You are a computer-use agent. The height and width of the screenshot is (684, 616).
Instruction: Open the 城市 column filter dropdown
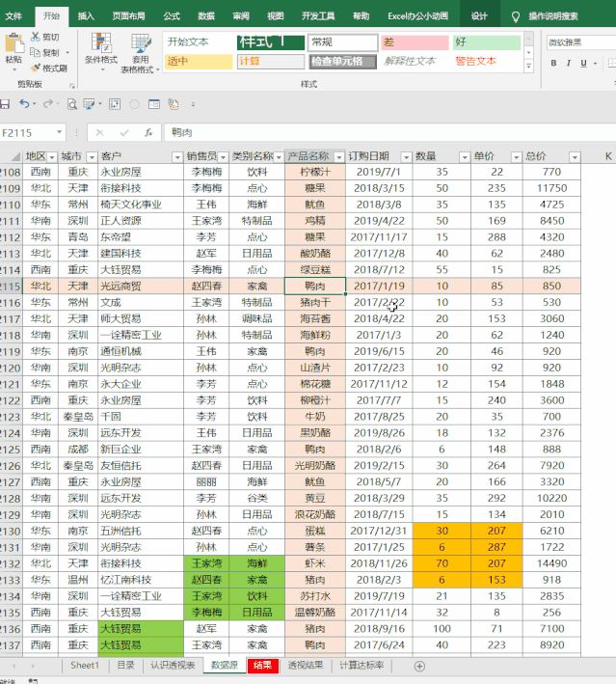92,157
